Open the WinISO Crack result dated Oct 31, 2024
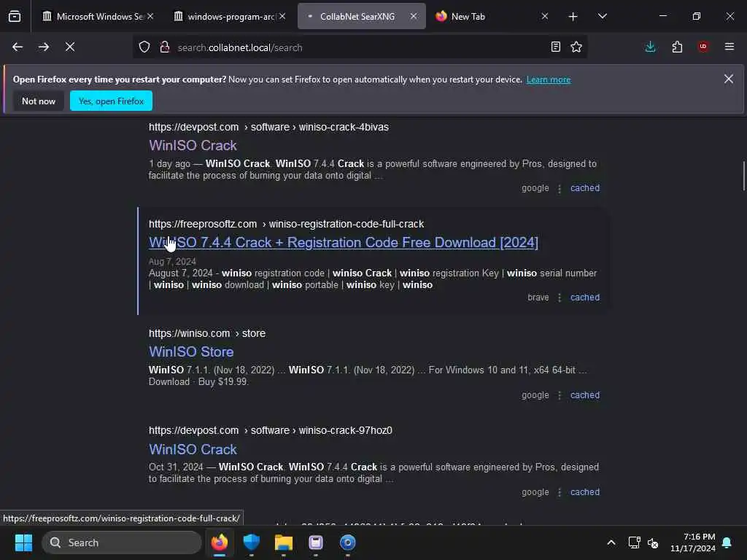The image size is (747, 560). click(193, 449)
